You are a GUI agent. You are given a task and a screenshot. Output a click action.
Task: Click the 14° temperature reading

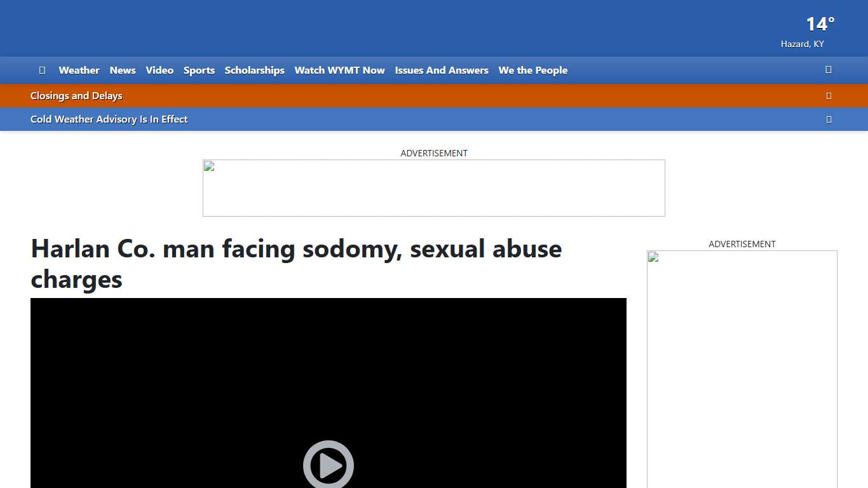[x=820, y=24]
